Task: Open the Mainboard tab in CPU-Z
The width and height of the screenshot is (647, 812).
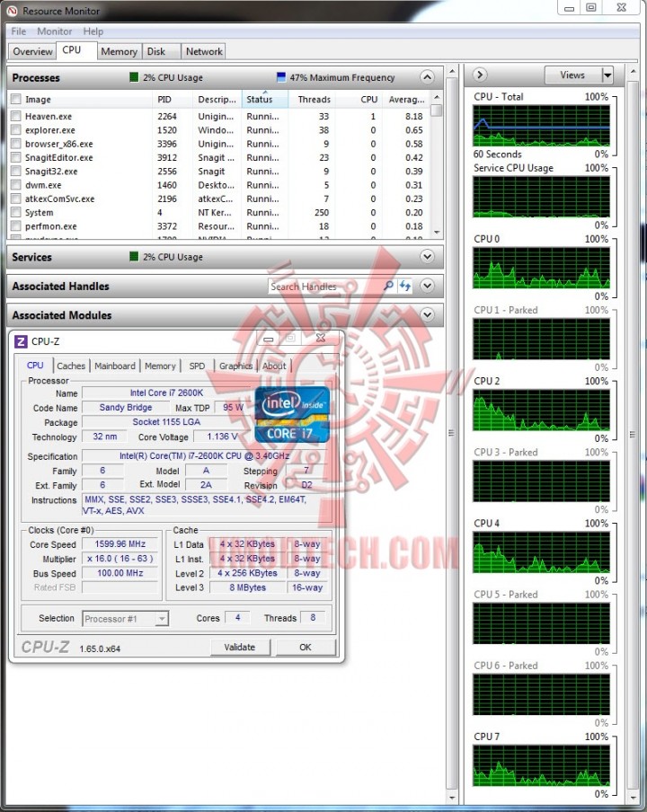Action: click(x=115, y=366)
